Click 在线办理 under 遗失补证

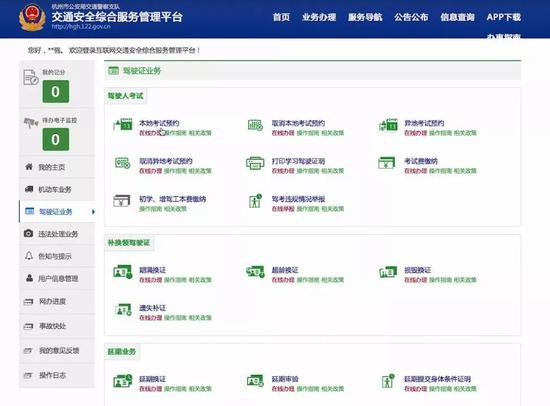(150, 318)
